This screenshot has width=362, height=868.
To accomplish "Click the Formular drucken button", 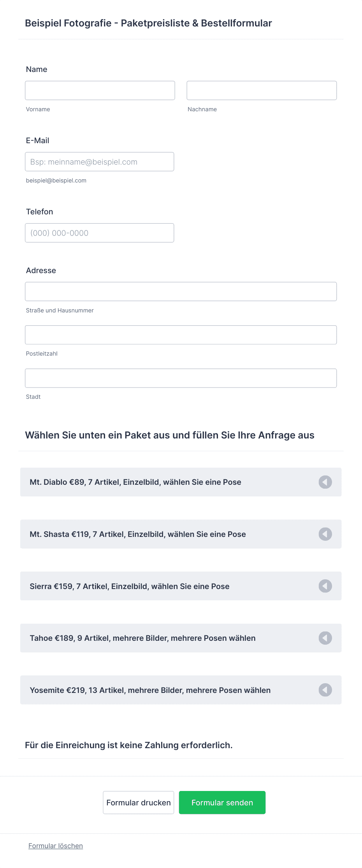I will [x=139, y=803].
